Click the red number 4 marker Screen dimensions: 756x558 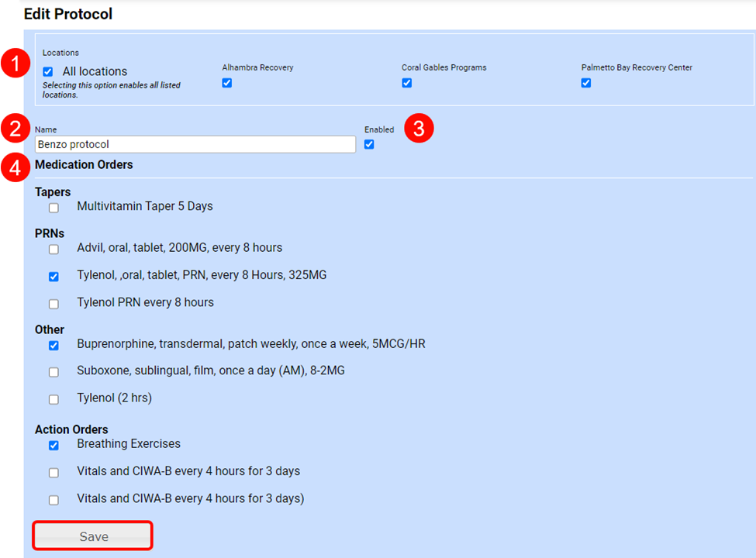coord(15,167)
